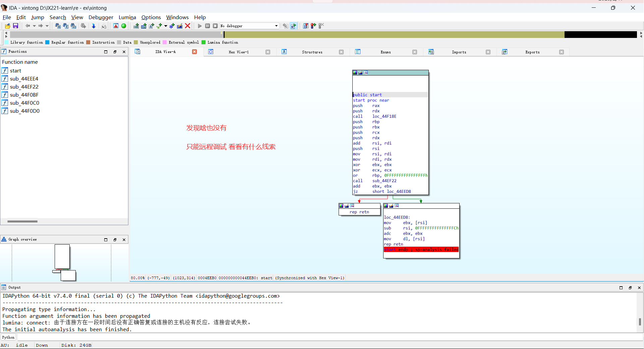The image size is (644, 349).
Task: Close the Structures tab
Action: 341,52
